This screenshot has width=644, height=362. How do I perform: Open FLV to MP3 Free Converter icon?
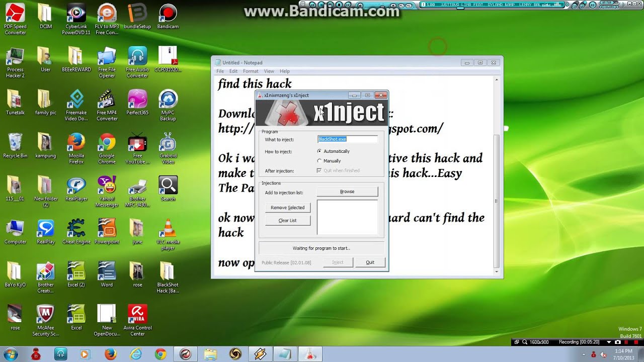[107, 19]
